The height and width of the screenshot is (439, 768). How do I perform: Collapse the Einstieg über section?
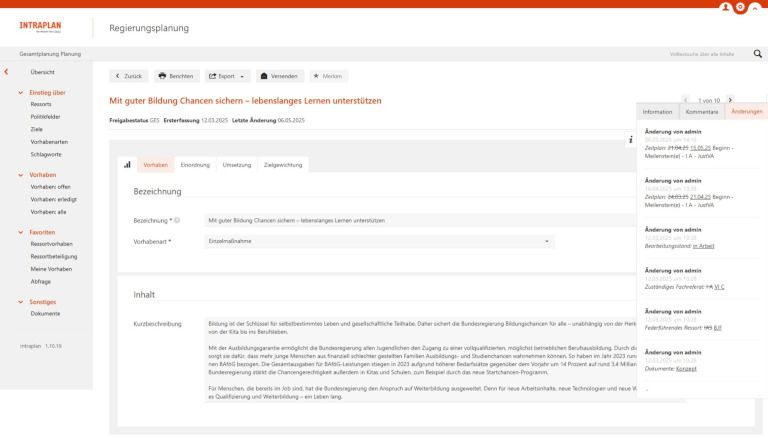22,93
